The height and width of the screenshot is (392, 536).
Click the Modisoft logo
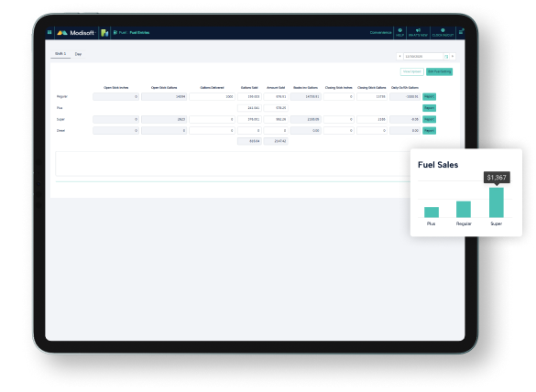pos(76,33)
